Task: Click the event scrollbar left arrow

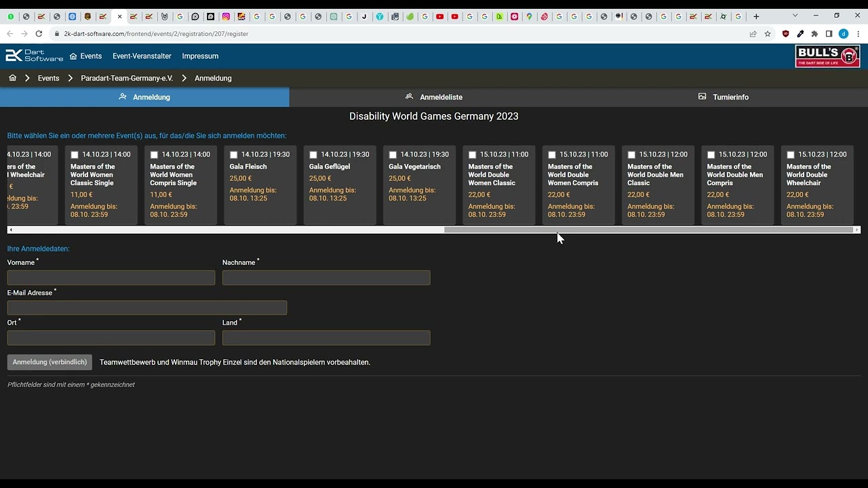Action: coord(11,230)
